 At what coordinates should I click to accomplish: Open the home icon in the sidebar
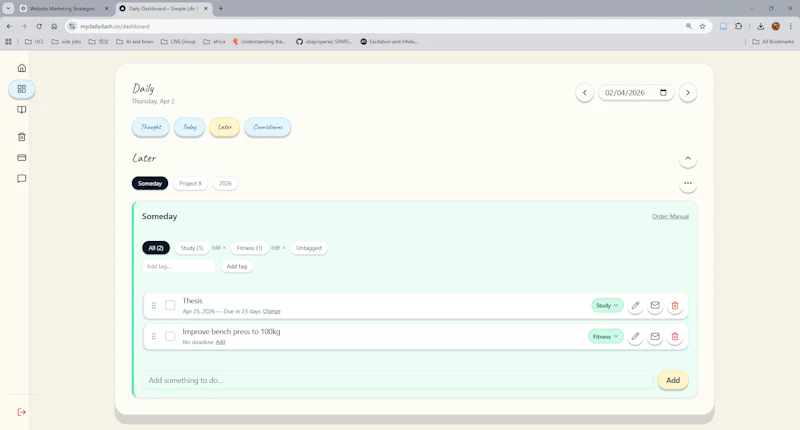(x=21, y=68)
